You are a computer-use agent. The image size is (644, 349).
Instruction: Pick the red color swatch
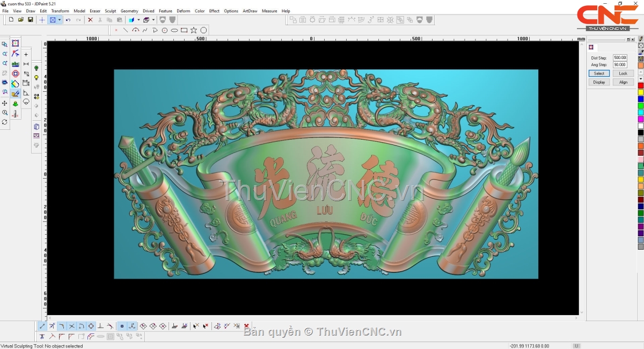pos(641,85)
